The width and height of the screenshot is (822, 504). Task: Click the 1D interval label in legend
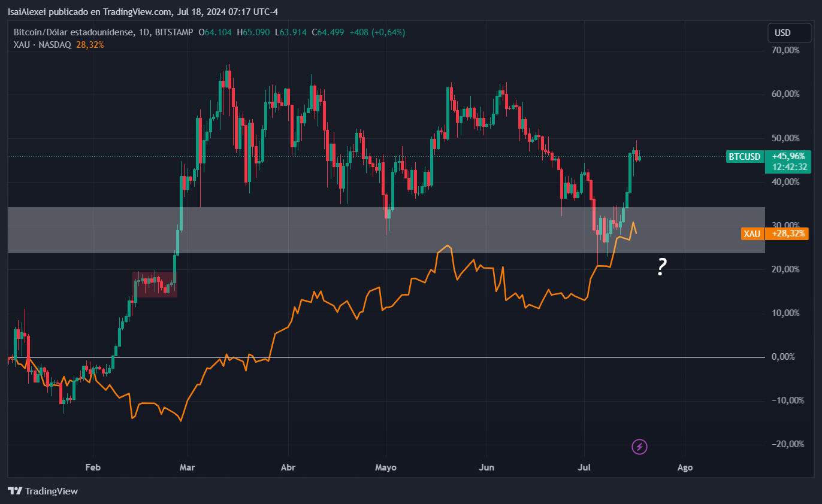tap(144, 32)
